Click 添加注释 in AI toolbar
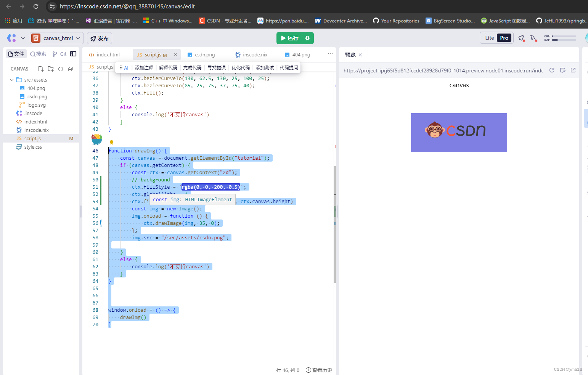This screenshot has width=588, height=375. tap(144, 67)
